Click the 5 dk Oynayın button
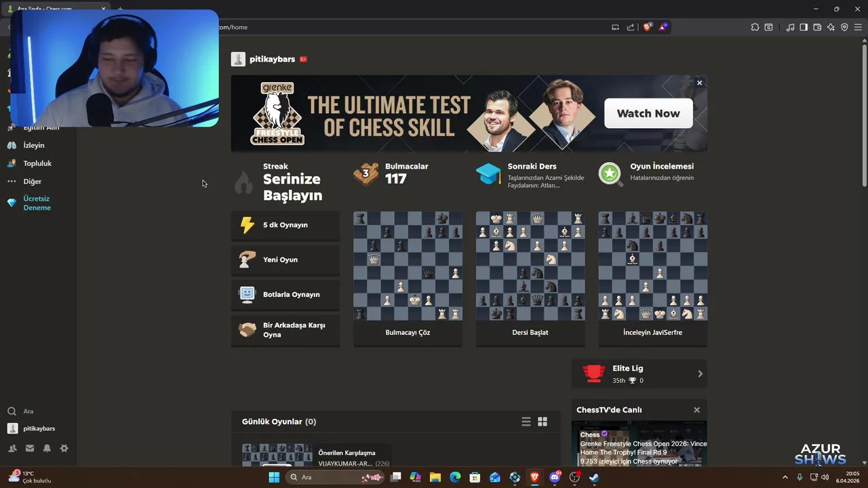The width and height of the screenshot is (868, 488). [285, 225]
